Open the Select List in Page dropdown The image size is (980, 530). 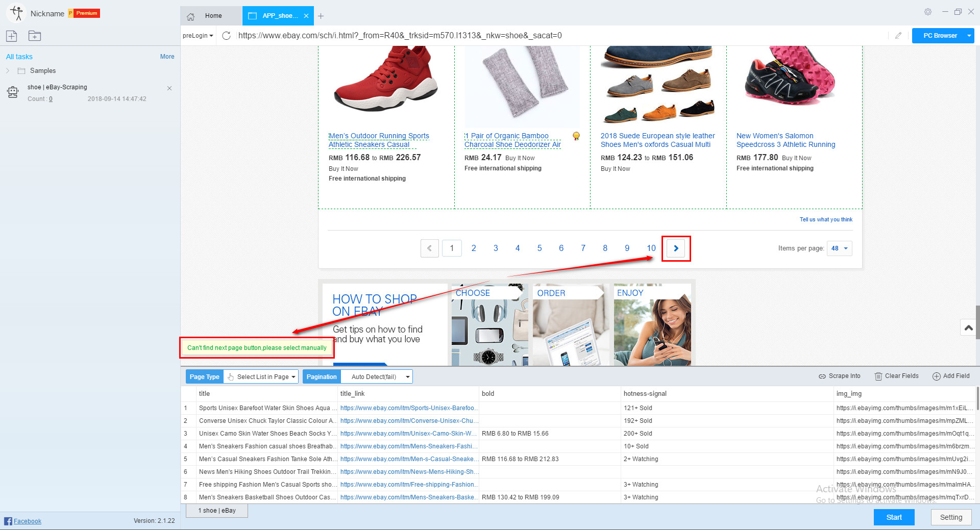tap(261, 377)
